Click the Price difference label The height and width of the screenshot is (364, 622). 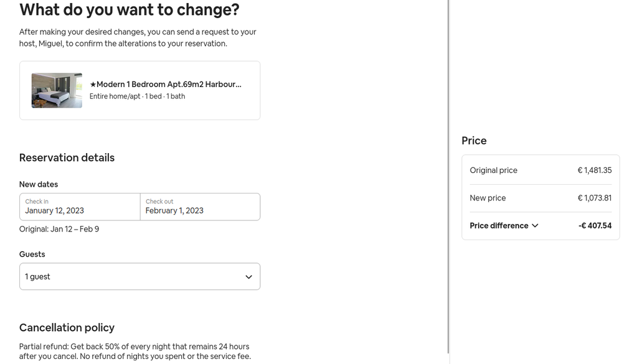[x=499, y=226]
